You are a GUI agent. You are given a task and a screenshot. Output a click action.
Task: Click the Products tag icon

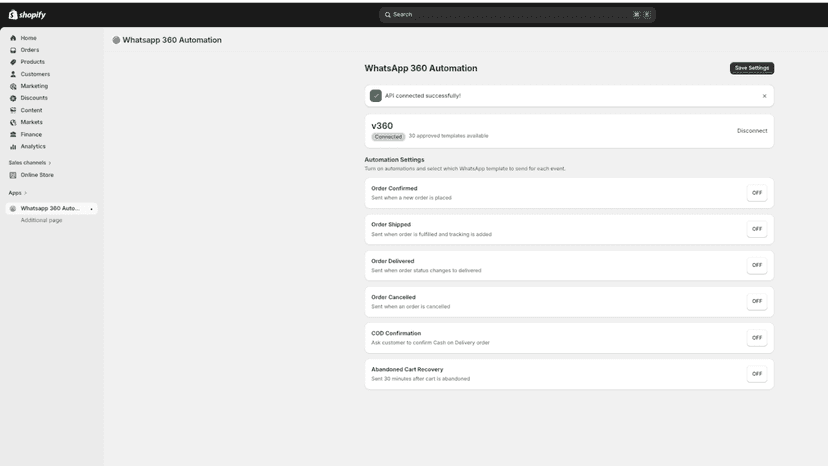coord(13,62)
